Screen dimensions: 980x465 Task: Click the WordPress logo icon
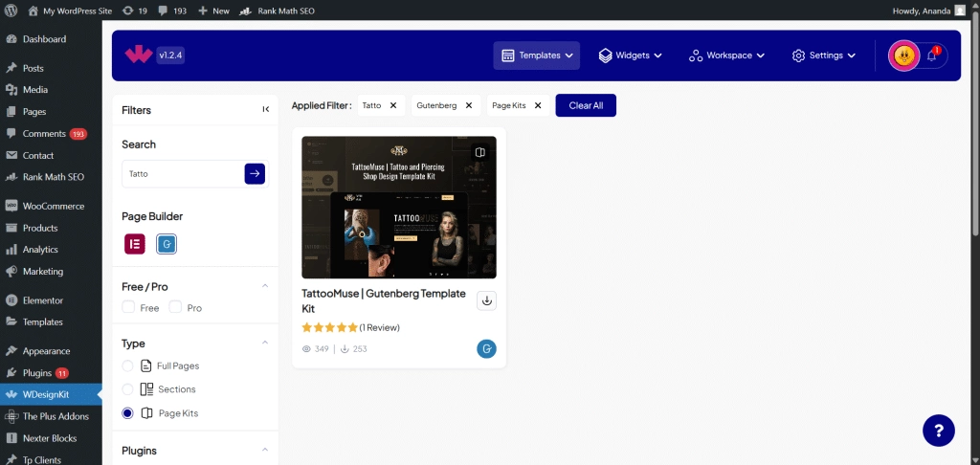(x=11, y=11)
